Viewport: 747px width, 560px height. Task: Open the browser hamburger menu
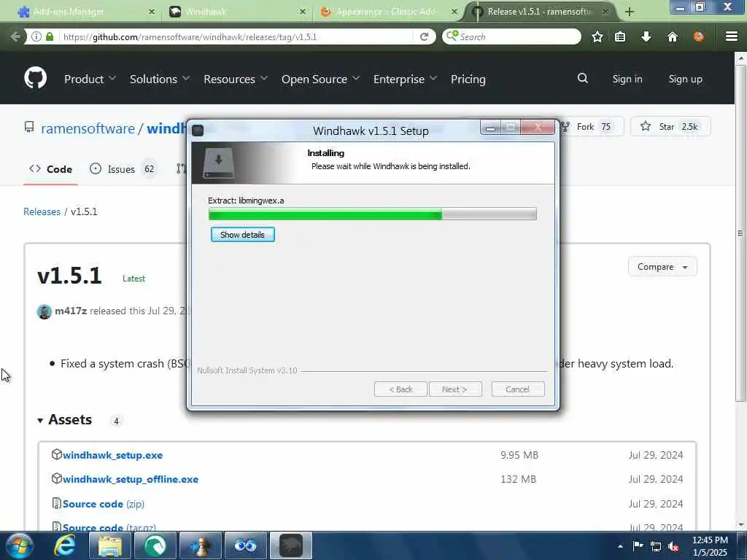(x=731, y=36)
